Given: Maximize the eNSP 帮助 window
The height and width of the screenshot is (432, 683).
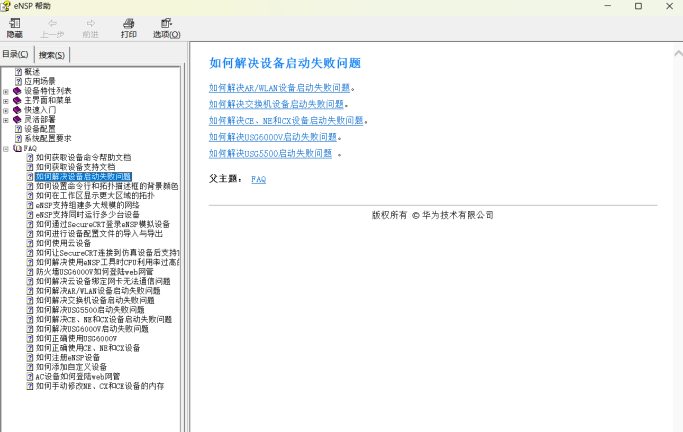Looking at the screenshot, I should 638,6.
